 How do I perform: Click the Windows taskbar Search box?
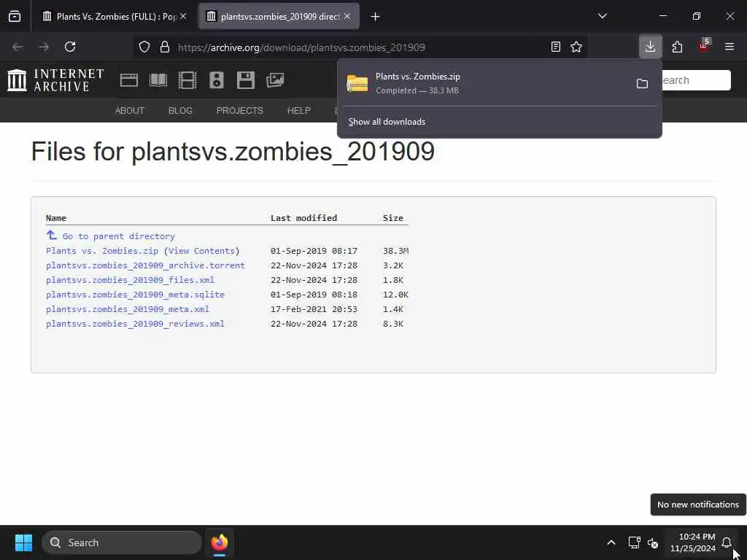tap(122, 542)
